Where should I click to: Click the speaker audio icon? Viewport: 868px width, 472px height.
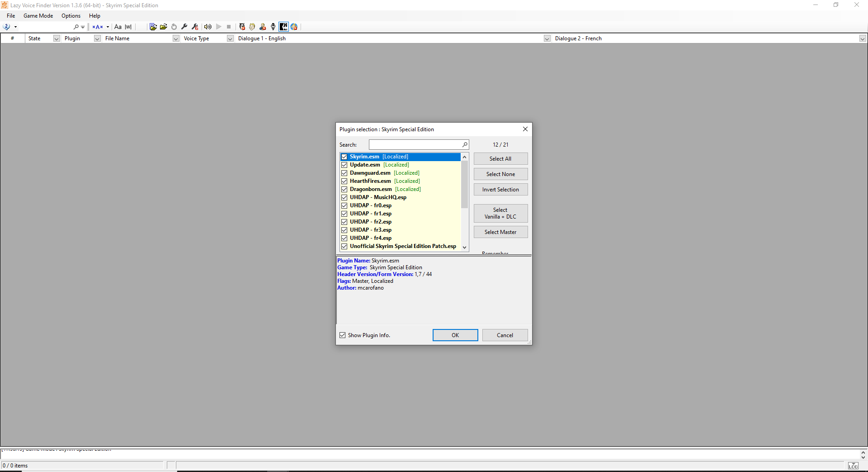[208, 27]
